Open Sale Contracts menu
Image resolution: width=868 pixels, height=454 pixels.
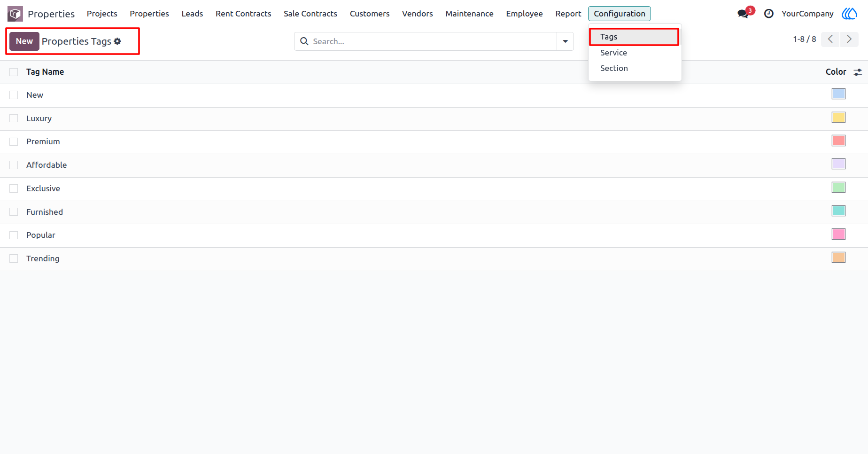[x=310, y=14]
